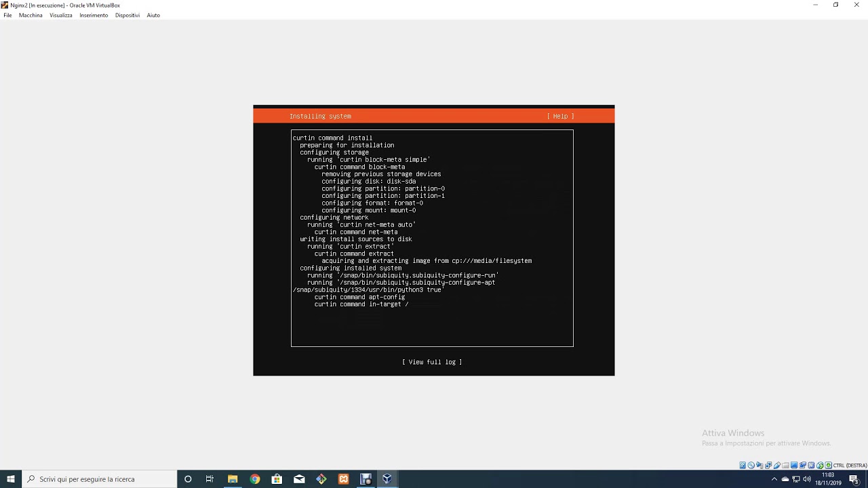Viewport: 868px width, 488px height.
Task: Click the network tray icon
Action: pyautogui.click(x=796, y=479)
